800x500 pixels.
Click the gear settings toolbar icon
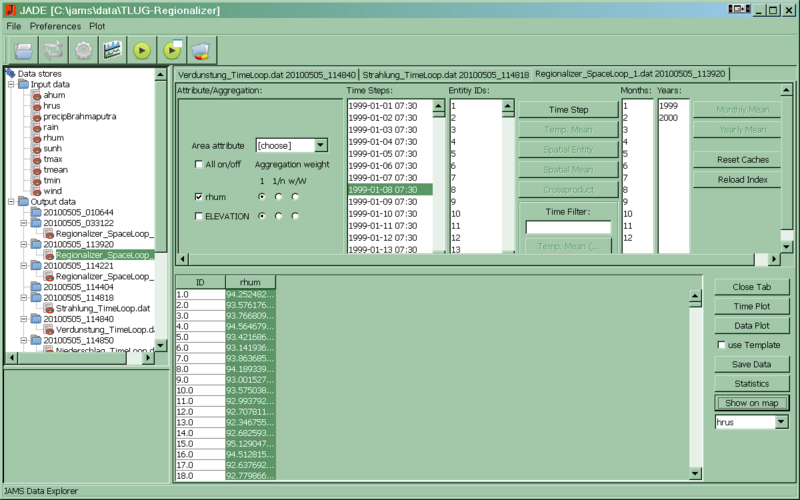pos(83,48)
